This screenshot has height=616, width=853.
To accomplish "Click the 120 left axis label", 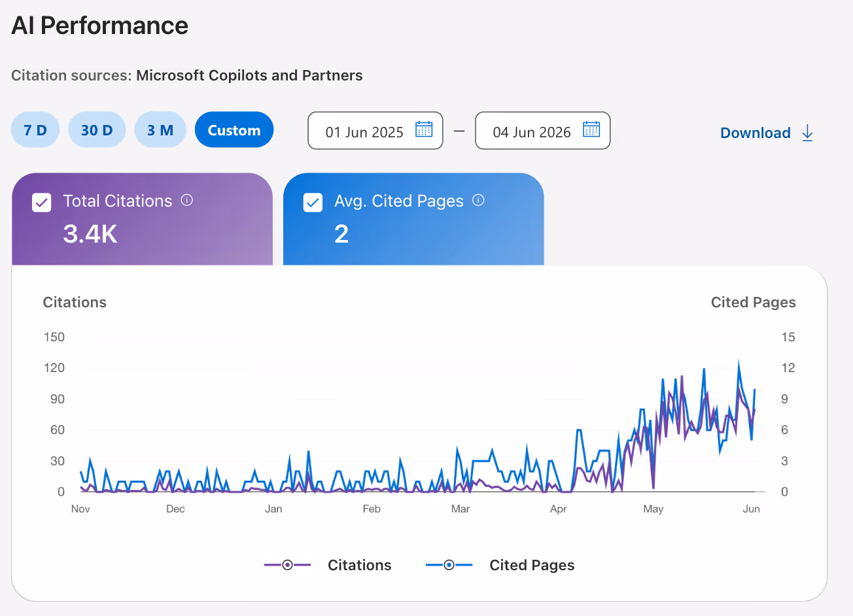I will (54, 368).
